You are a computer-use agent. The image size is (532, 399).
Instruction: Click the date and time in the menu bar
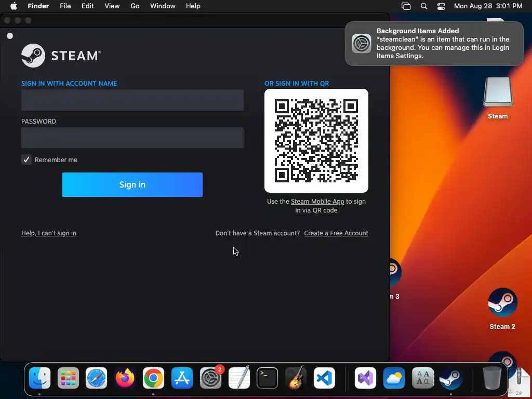pos(488,6)
